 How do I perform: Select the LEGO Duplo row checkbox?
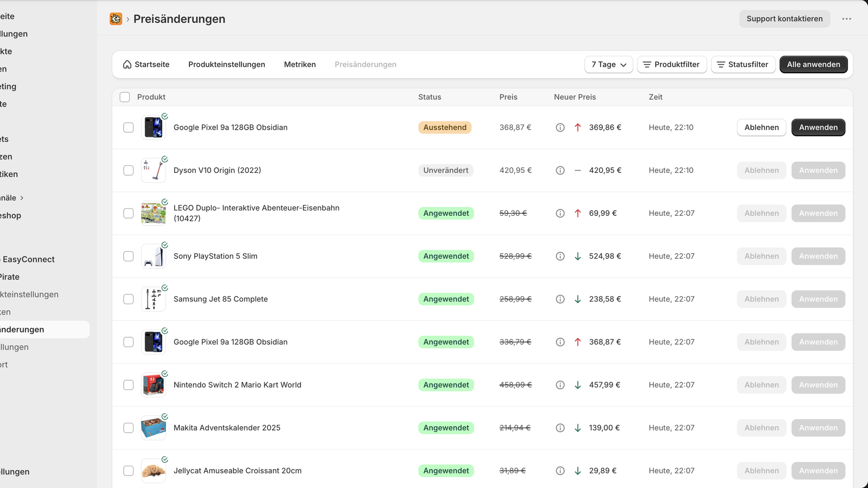(x=129, y=213)
